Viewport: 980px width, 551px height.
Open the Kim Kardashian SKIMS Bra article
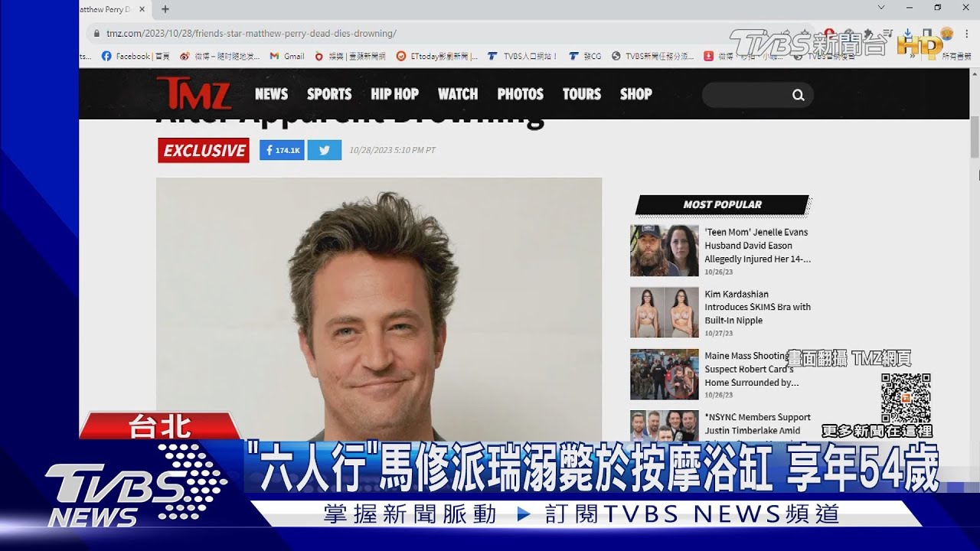pyautogui.click(x=758, y=307)
